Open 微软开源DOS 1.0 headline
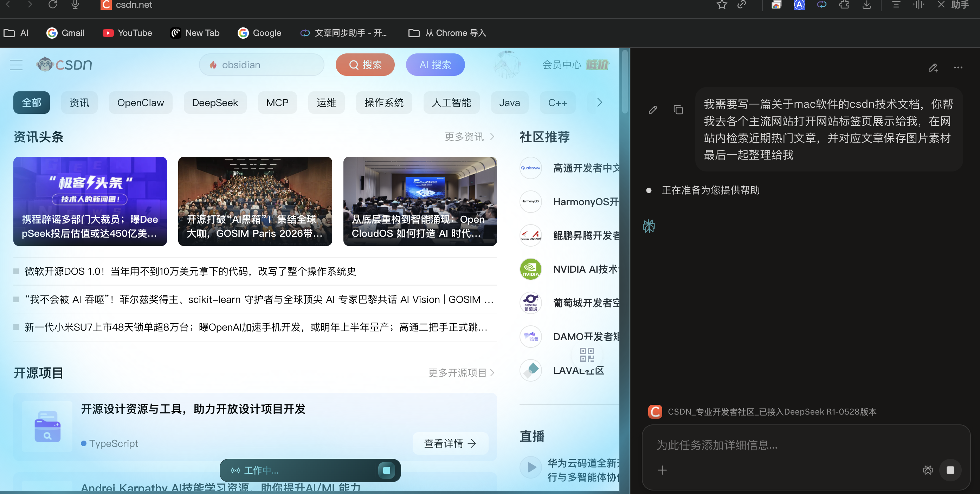The image size is (980, 494). [x=190, y=271]
